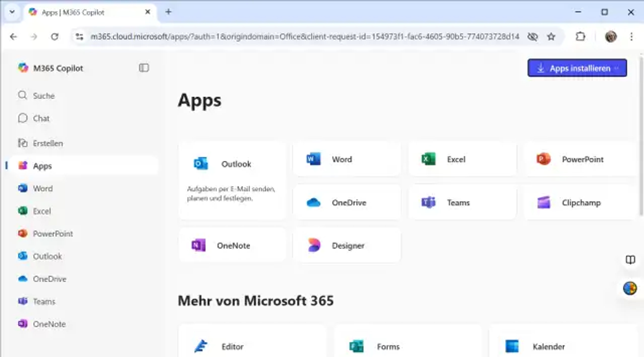Launch the PowerPoint app tile
This screenshot has width=644, height=357.
[581, 159]
